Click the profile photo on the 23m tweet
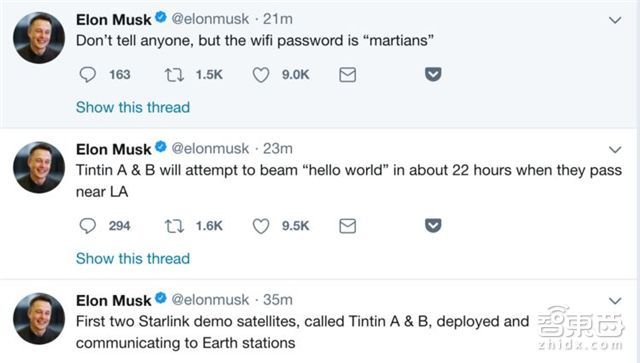The width and height of the screenshot is (640, 363). (x=39, y=167)
